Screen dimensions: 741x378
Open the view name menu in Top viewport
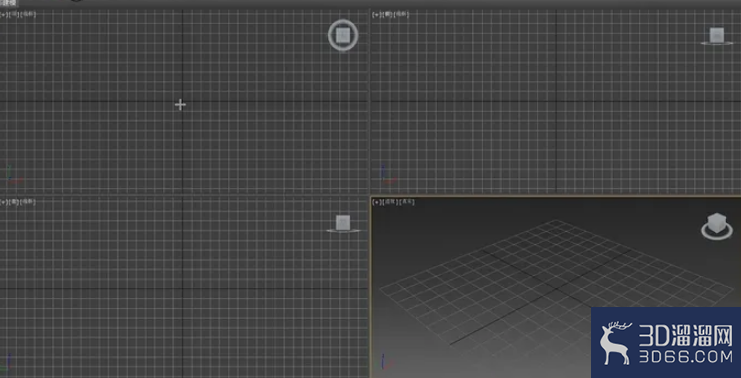[14, 15]
